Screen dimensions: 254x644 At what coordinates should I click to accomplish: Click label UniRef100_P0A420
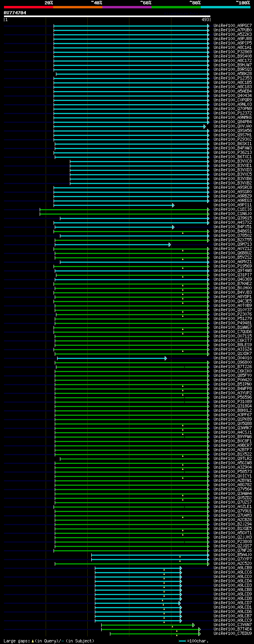233,380
